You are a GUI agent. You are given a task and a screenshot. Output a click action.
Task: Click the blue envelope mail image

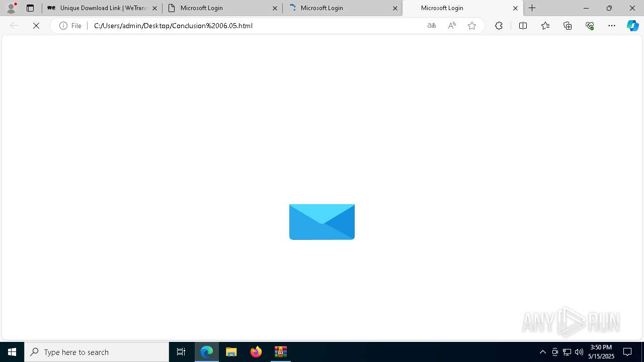click(322, 222)
